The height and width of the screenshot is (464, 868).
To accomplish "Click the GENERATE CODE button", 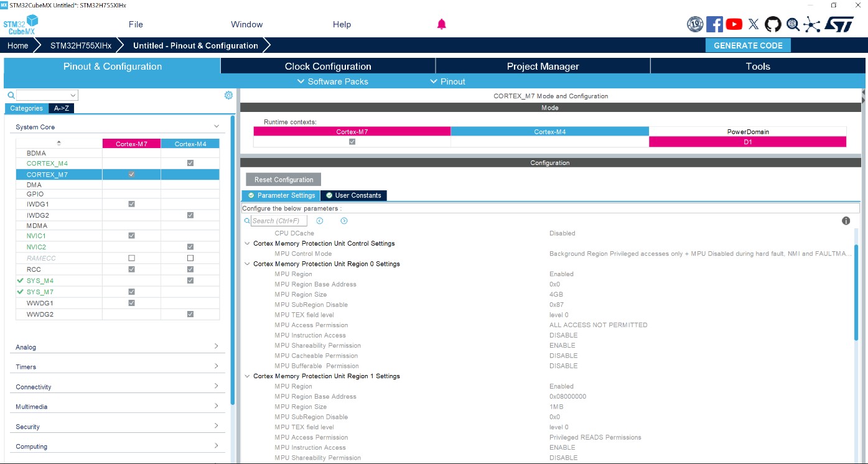I will pos(748,45).
